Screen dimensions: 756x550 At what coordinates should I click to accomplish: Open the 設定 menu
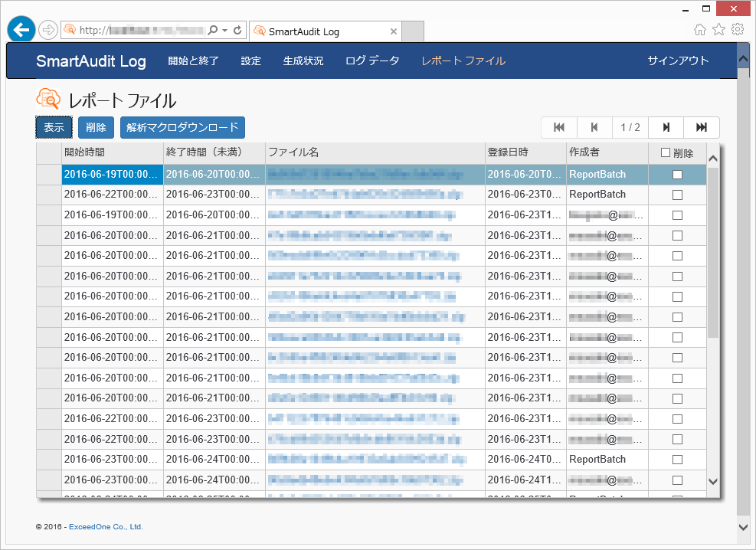pyautogui.click(x=250, y=61)
